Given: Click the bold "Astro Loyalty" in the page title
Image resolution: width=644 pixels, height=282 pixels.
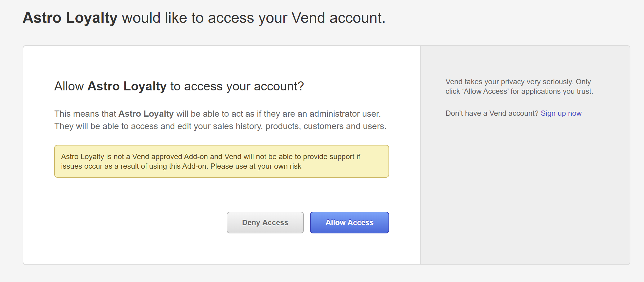Looking at the screenshot, I should click(70, 18).
